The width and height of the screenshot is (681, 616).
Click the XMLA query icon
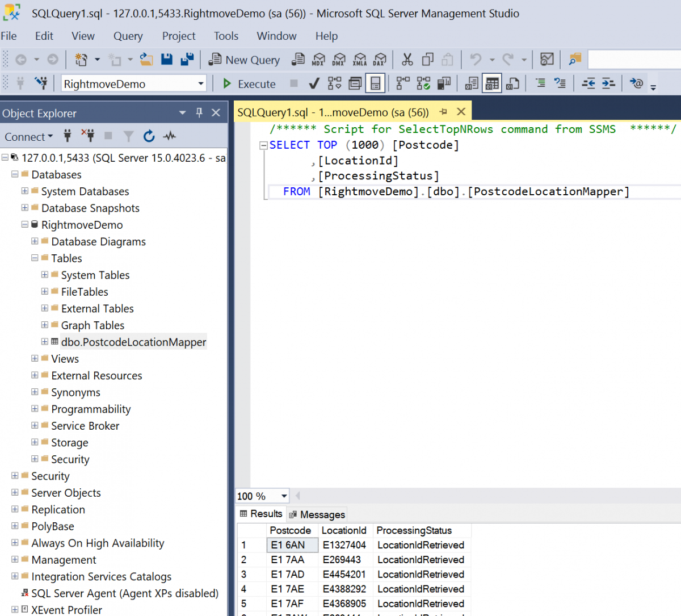(360, 60)
